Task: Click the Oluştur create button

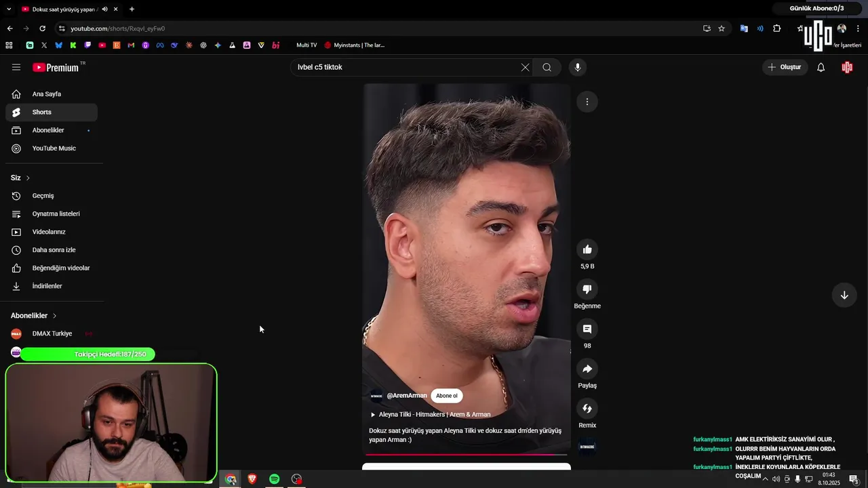Action: [x=785, y=67]
